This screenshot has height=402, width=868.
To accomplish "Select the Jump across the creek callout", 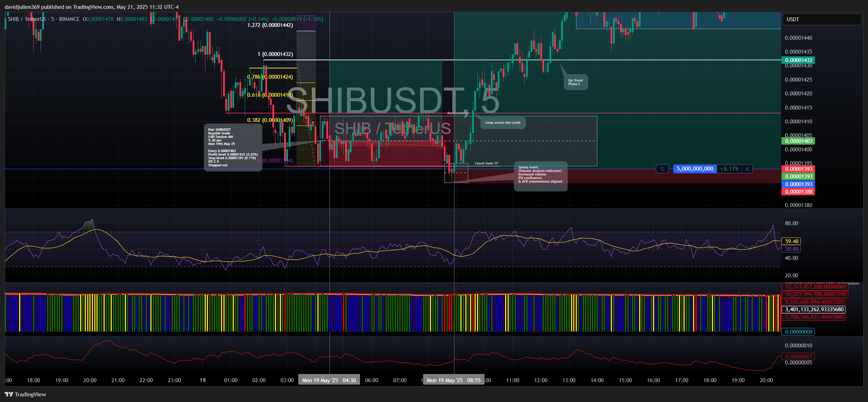I will click(x=503, y=123).
